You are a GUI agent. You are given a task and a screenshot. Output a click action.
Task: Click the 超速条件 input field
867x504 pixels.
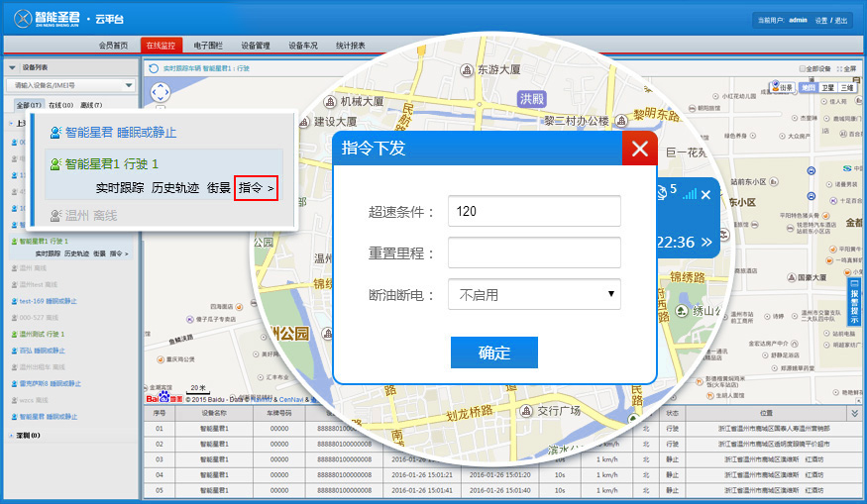(534, 211)
